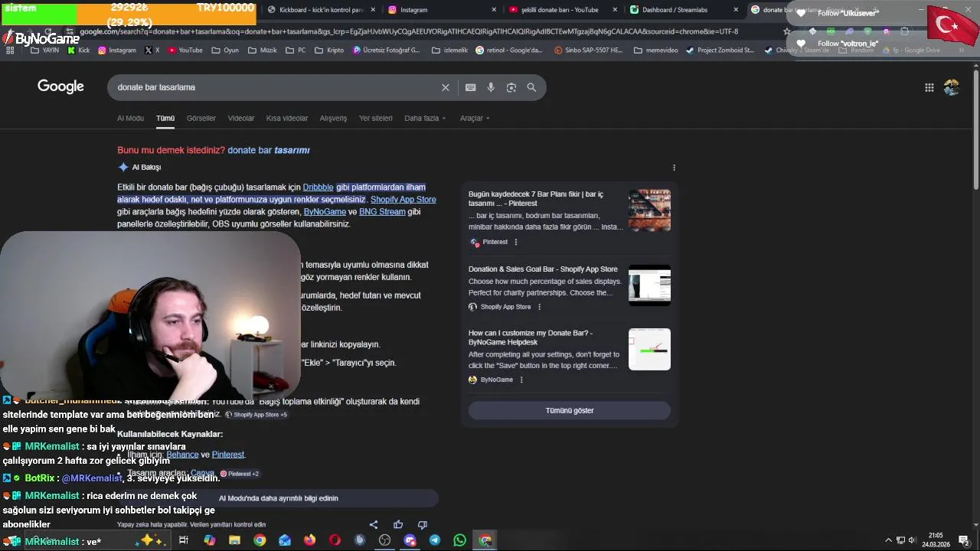Viewport: 980px width, 551px height.
Task: Give thumbs down to the AI answer
Action: (x=422, y=524)
